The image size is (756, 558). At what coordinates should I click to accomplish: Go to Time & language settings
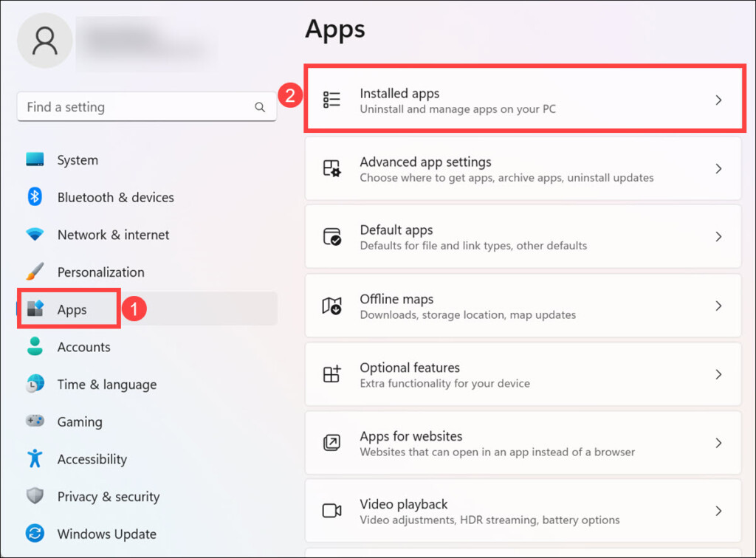[106, 385]
